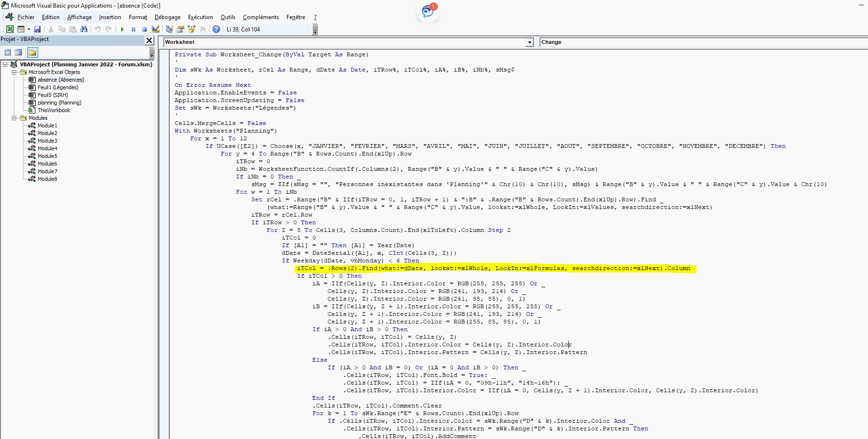Select Module5 in the project tree

[x=47, y=156]
